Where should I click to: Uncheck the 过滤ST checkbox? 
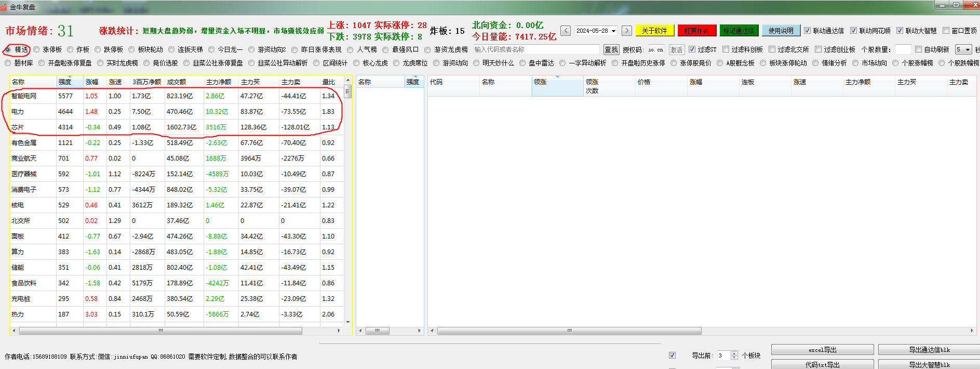click(692, 49)
